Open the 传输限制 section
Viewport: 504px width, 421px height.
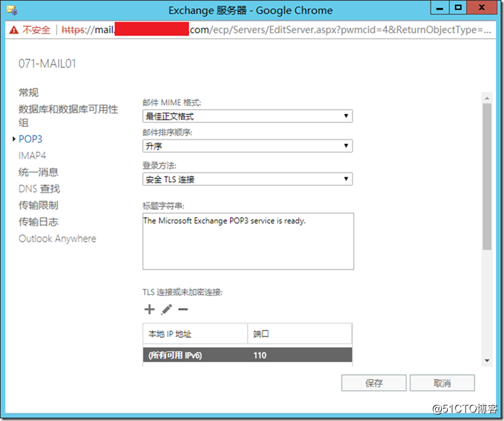38,205
